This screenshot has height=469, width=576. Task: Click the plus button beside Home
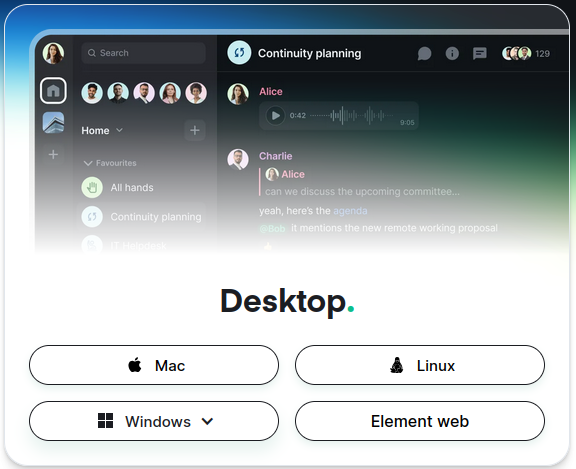click(195, 130)
